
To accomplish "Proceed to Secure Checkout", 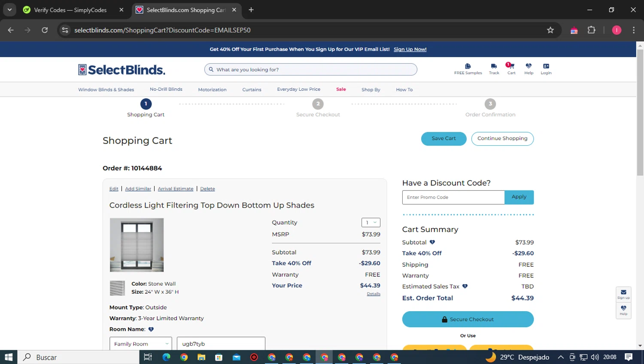I will pos(468,319).
